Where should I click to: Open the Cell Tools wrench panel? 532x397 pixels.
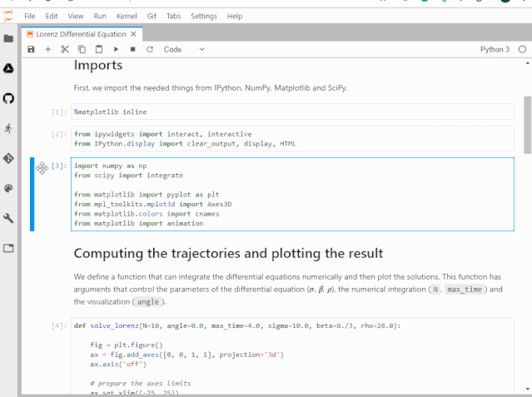pos(8,218)
